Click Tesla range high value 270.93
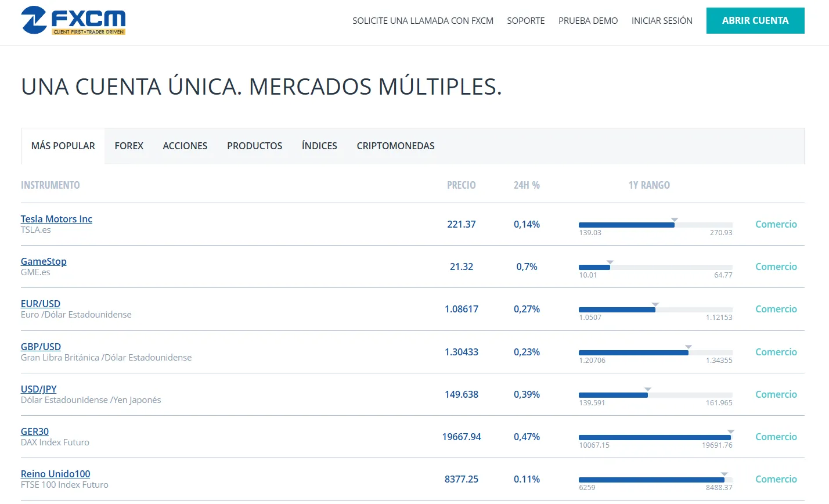829x504 pixels. 721,233
